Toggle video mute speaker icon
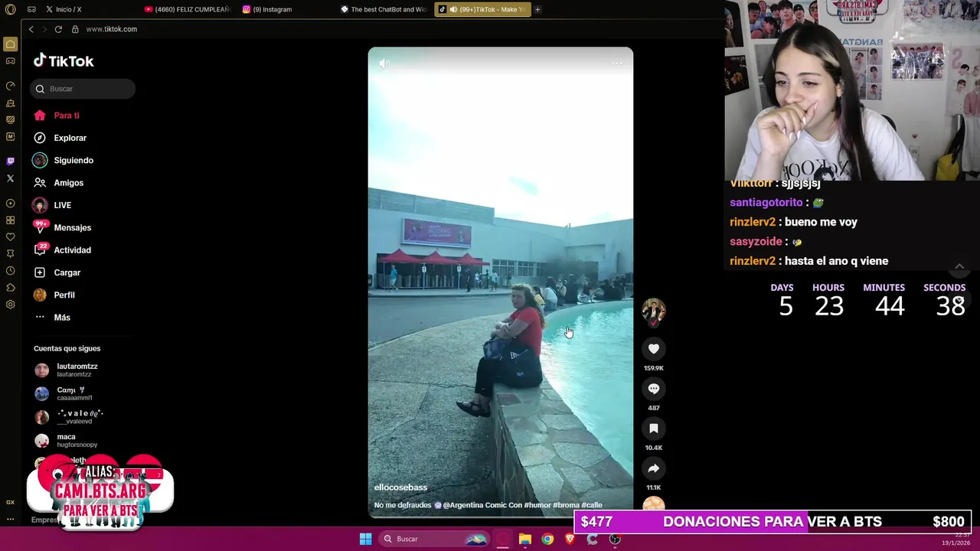This screenshot has height=551, width=980. pos(384,64)
